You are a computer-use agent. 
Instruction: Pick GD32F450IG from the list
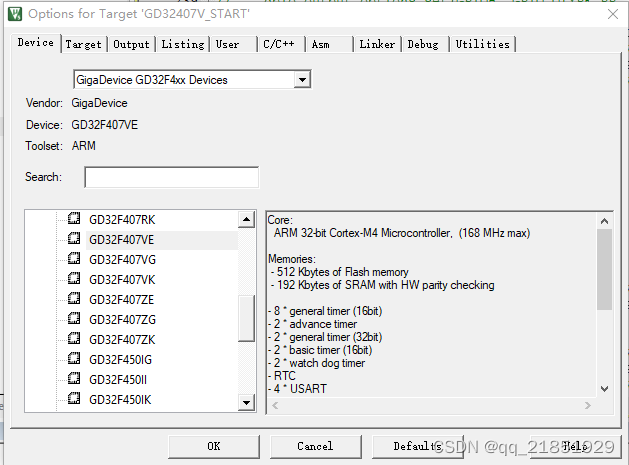(x=120, y=359)
